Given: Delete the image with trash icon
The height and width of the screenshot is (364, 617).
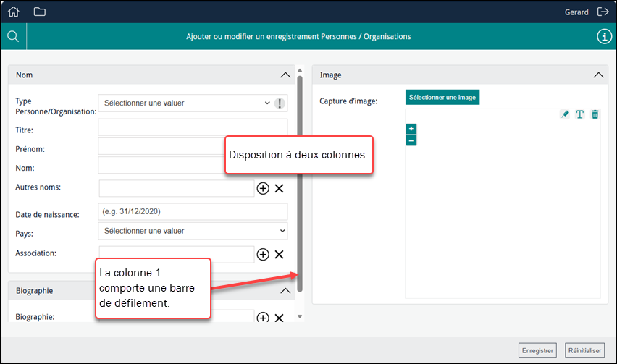Looking at the screenshot, I should click(x=595, y=114).
